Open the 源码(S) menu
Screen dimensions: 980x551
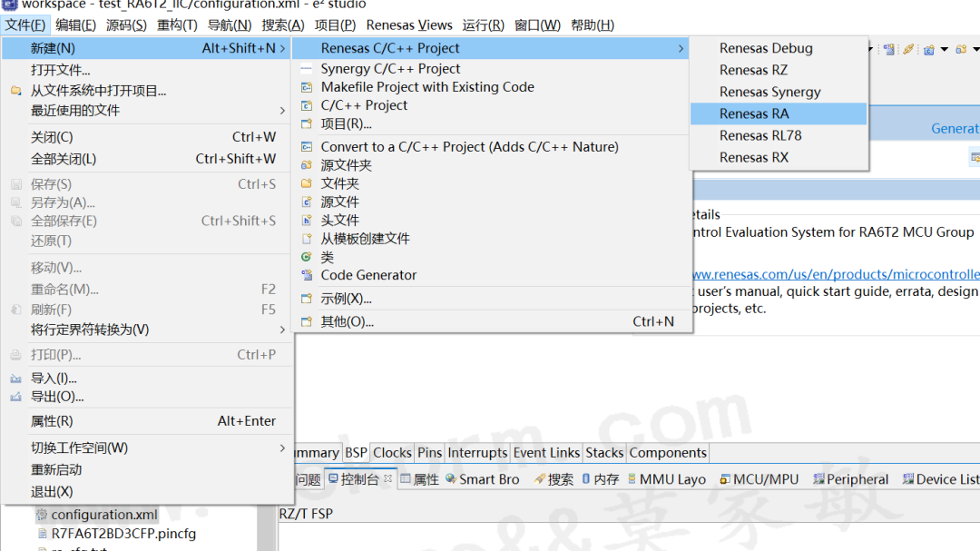point(126,25)
